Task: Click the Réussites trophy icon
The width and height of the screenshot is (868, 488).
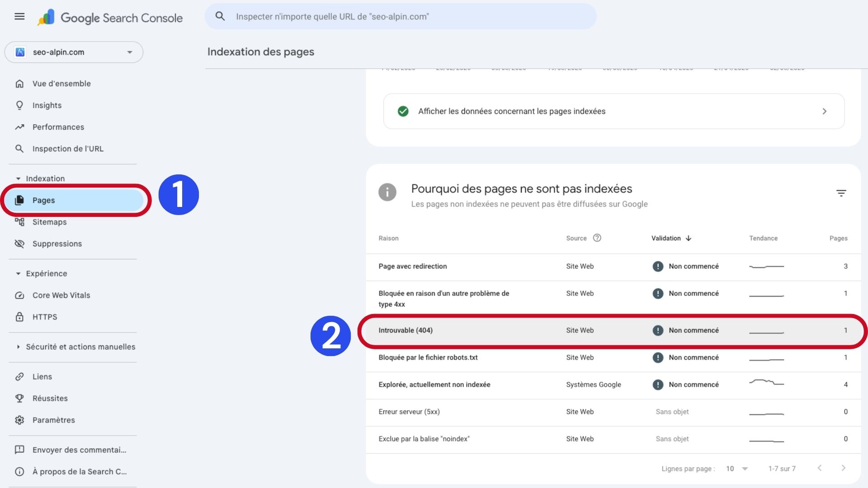Action: (x=19, y=398)
